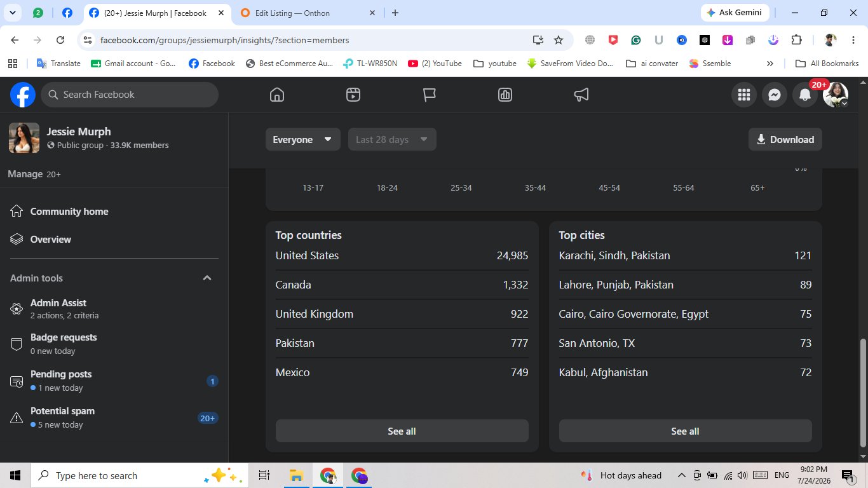Screen dimensions: 868x488
Task: Open the Facebook Menu grid icon
Action: click(743, 95)
